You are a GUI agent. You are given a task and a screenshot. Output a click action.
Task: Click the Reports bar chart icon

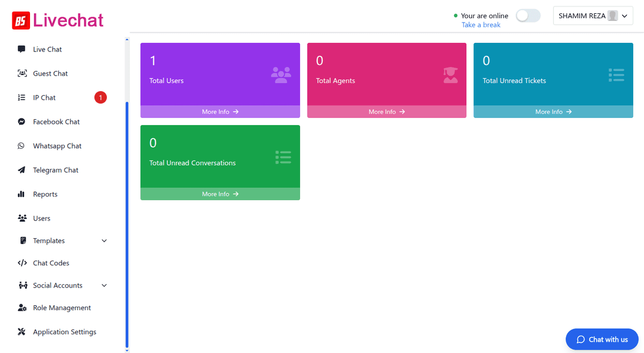tap(21, 194)
